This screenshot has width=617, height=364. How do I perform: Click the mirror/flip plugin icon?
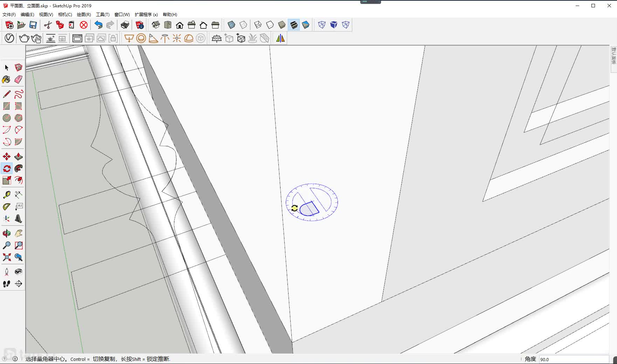(x=280, y=38)
